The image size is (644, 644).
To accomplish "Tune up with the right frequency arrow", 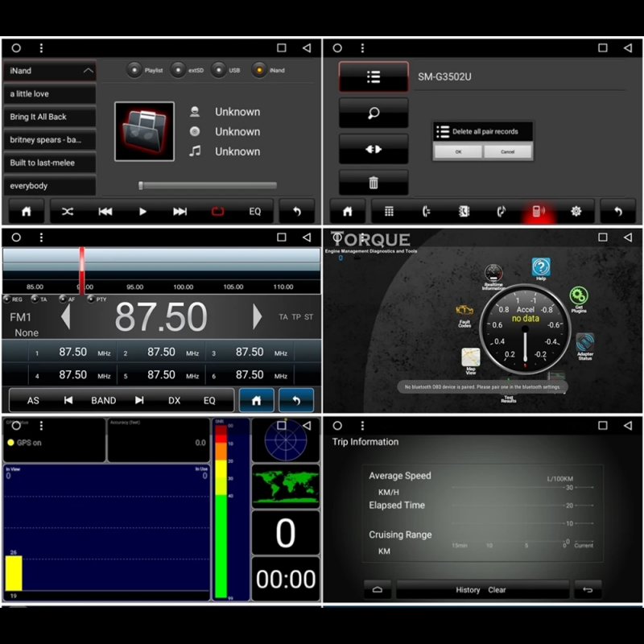I will tap(257, 317).
